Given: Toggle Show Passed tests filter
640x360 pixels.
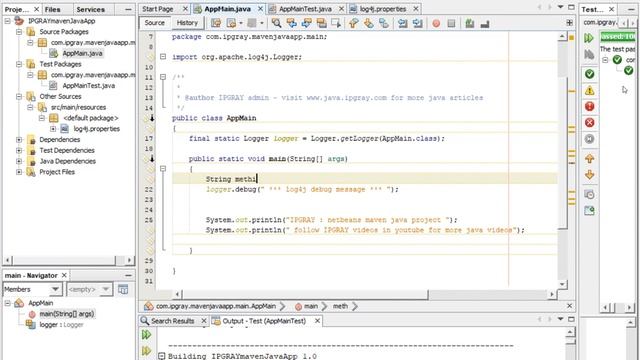Looking at the screenshot, I should coord(589,74).
